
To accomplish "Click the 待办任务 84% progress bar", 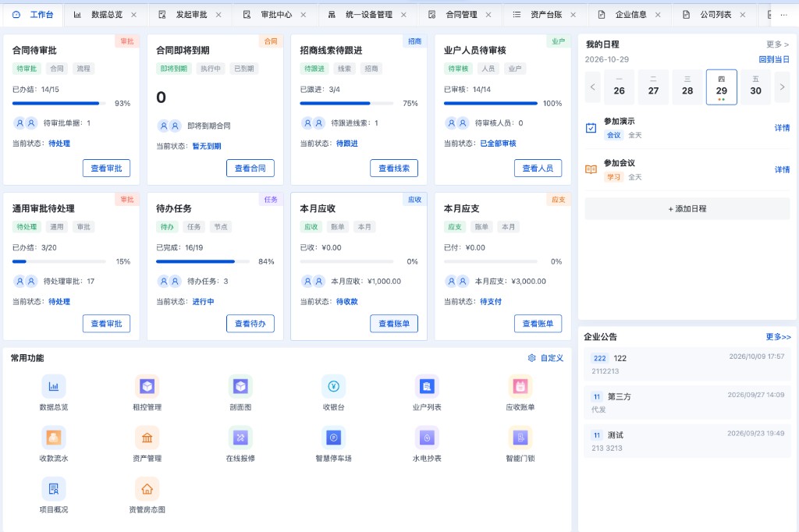I will pos(203,261).
